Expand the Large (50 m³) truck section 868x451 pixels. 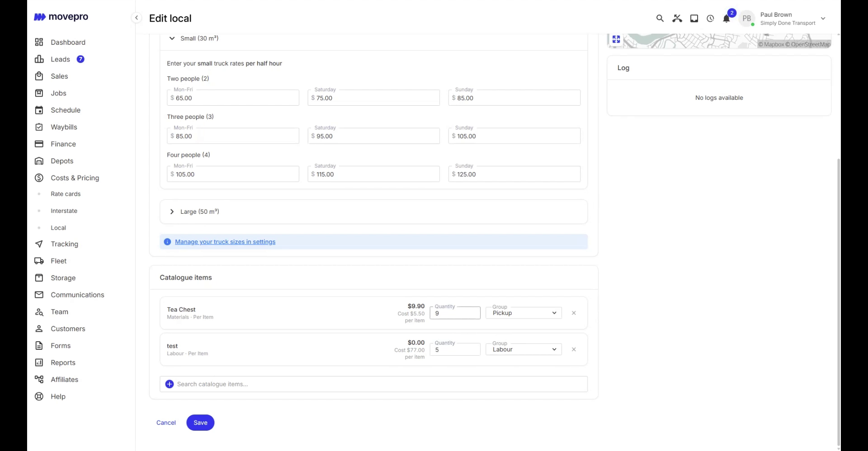point(172,211)
